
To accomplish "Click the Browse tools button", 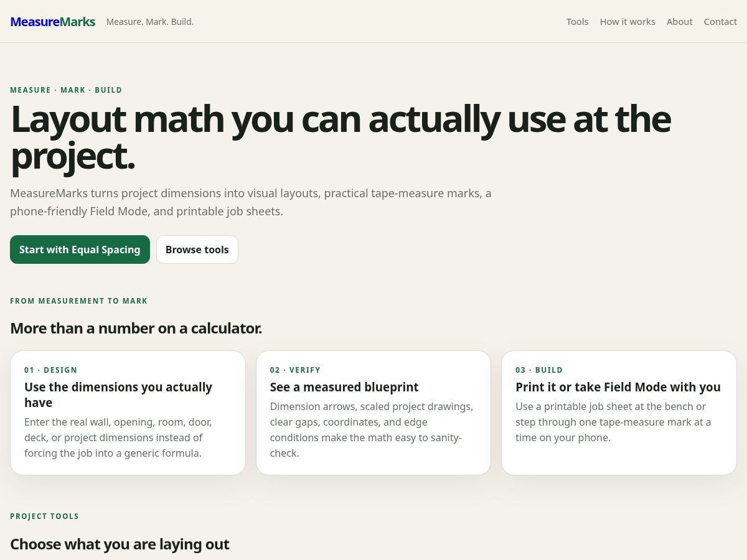I will pyautogui.click(x=197, y=250).
